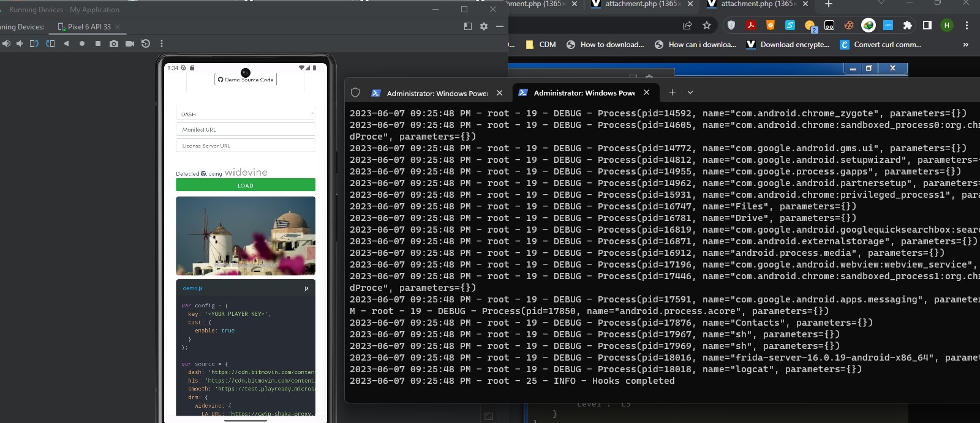Toggle the Chrome side panel
980x423 pixels.
click(x=927, y=25)
